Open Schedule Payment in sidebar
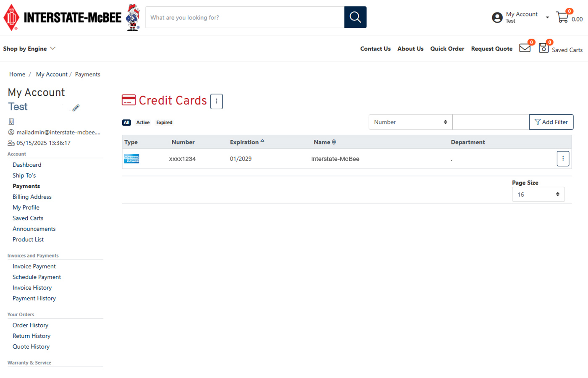The image size is (588, 378). pyautogui.click(x=37, y=277)
